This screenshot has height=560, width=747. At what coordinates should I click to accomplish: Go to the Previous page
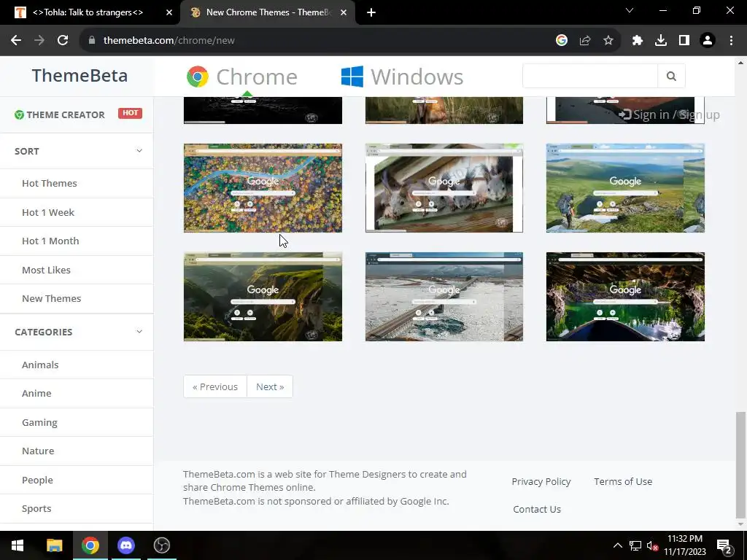pos(215,386)
